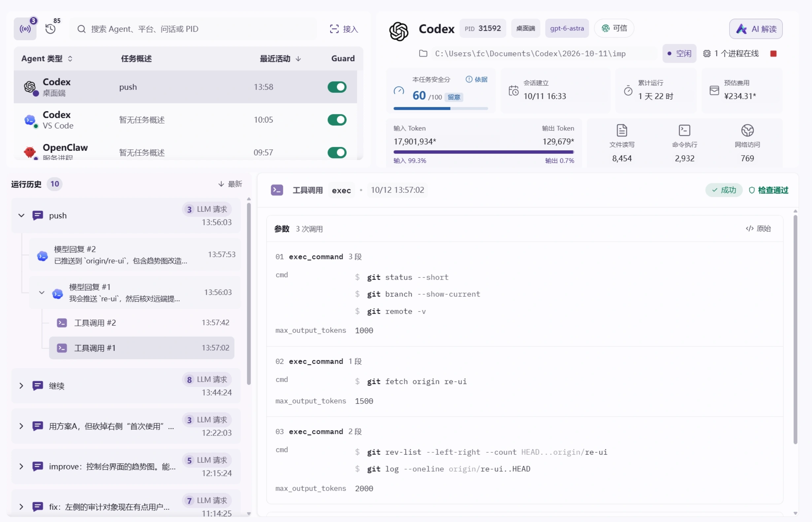
Task: Open the AI 解读 button
Action: 756,29
